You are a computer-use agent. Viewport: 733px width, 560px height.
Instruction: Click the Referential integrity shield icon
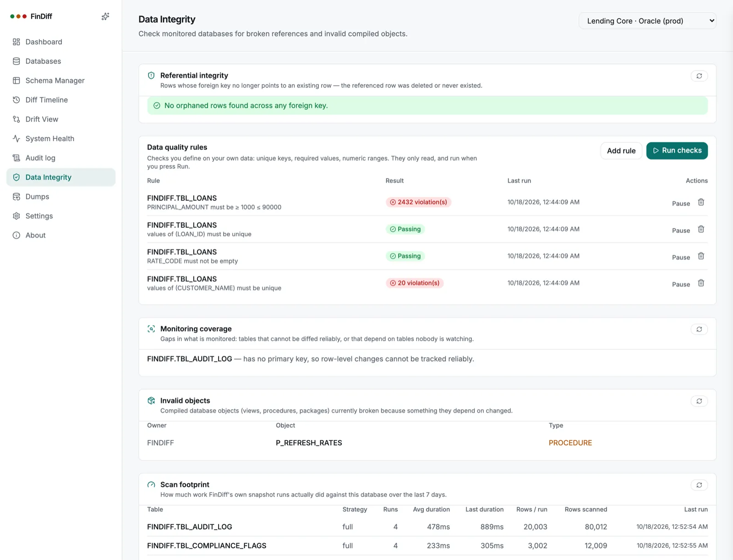[x=151, y=76]
